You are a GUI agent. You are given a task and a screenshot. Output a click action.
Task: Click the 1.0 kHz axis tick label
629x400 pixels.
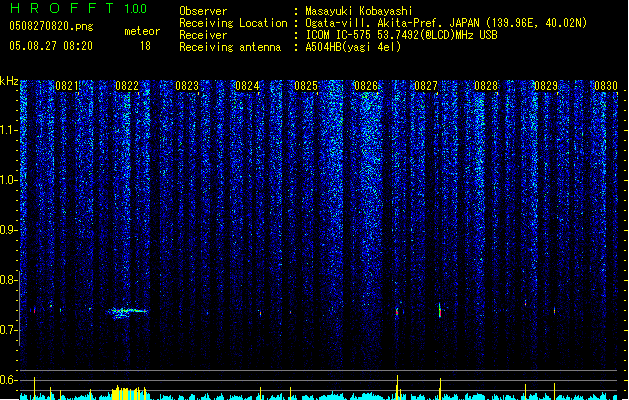pyautogui.click(x=9, y=180)
